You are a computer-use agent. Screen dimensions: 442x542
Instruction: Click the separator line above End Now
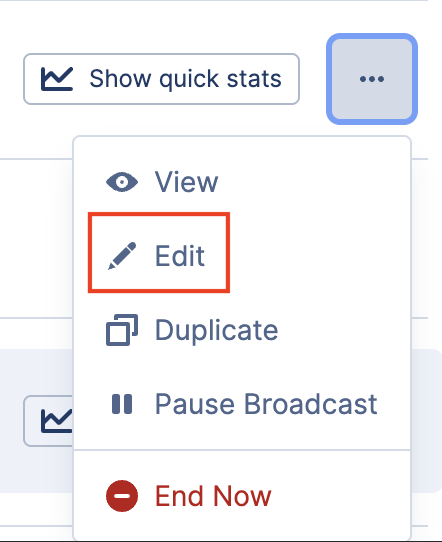pos(242,450)
